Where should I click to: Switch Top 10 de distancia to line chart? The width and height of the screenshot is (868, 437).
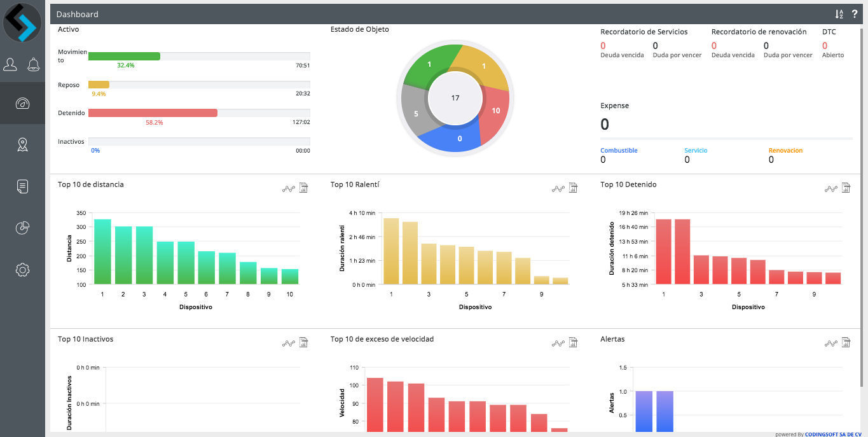coord(289,188)
